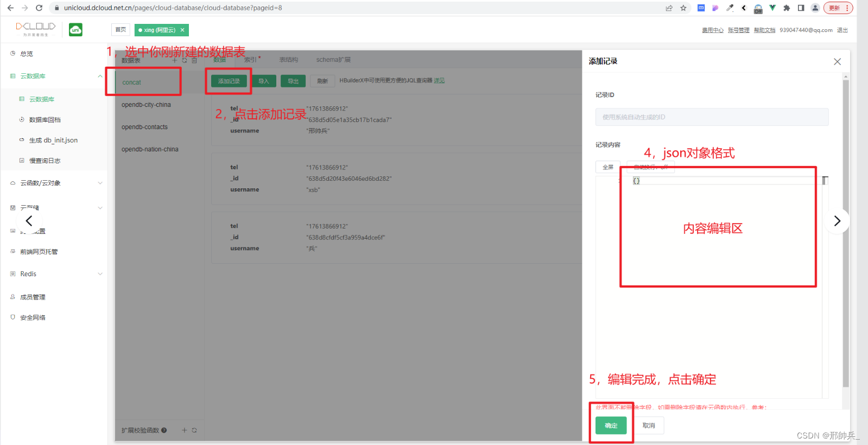Open the 费用中心 link
Viewport: 868px width, 445px height.
(712, 30)
